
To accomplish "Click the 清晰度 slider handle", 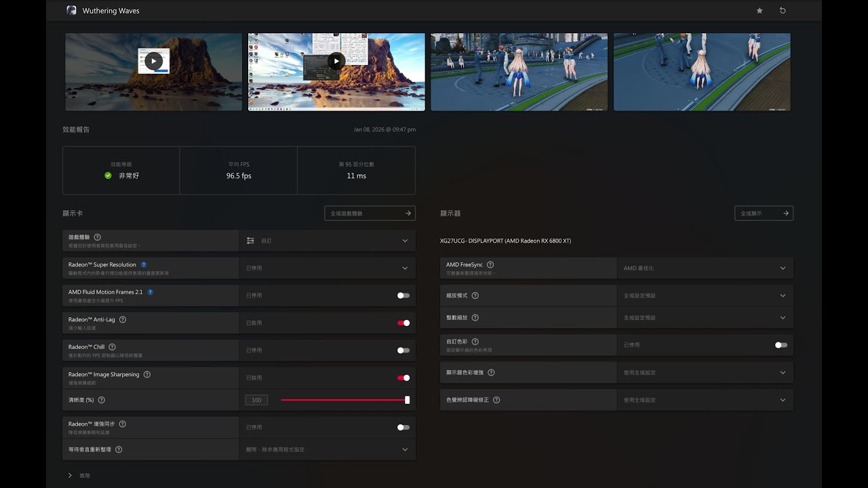I will tap(408, 400).
